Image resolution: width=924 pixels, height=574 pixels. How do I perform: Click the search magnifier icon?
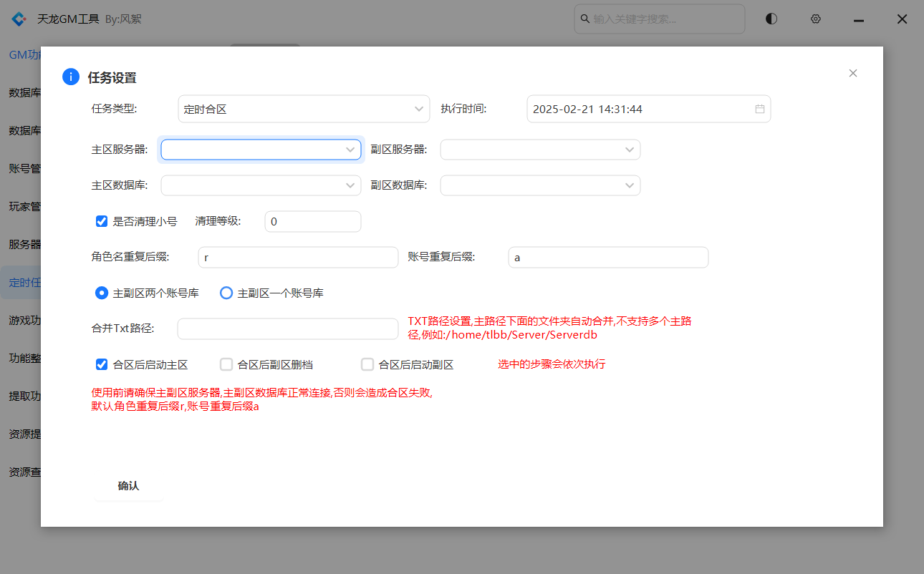coord(584,19)
